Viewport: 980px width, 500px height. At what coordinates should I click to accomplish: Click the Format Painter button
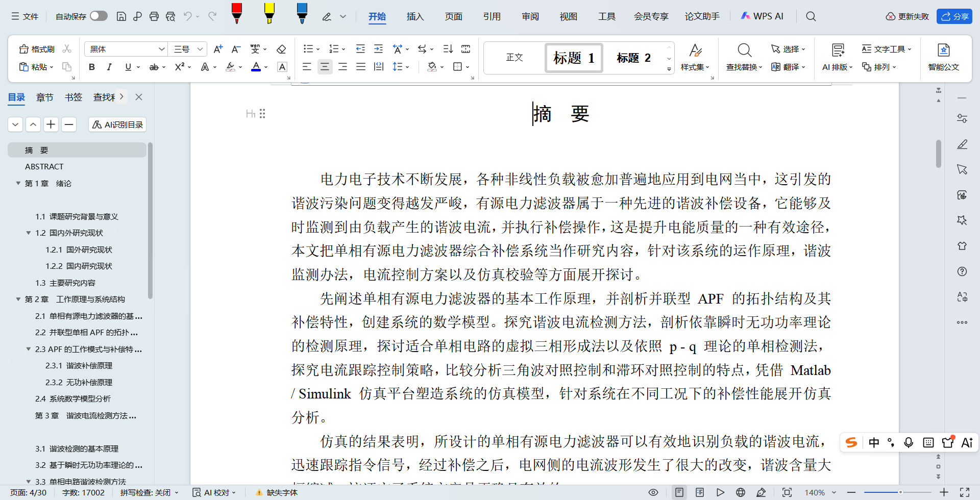37,49
